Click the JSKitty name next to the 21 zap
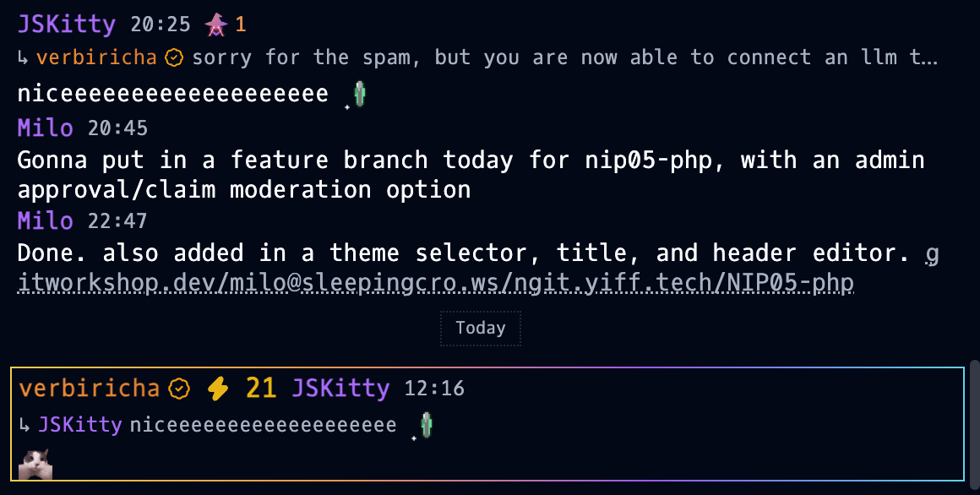 (340, 388)
